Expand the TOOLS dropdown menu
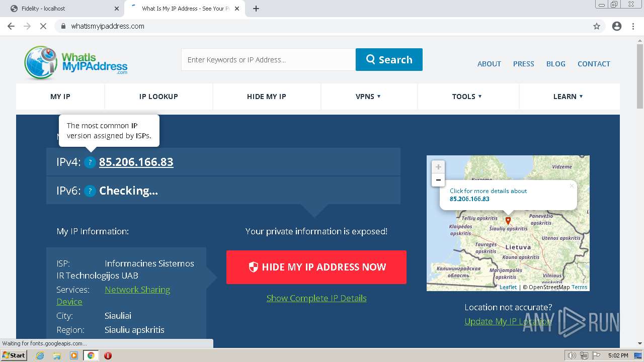 coord(467,97)
